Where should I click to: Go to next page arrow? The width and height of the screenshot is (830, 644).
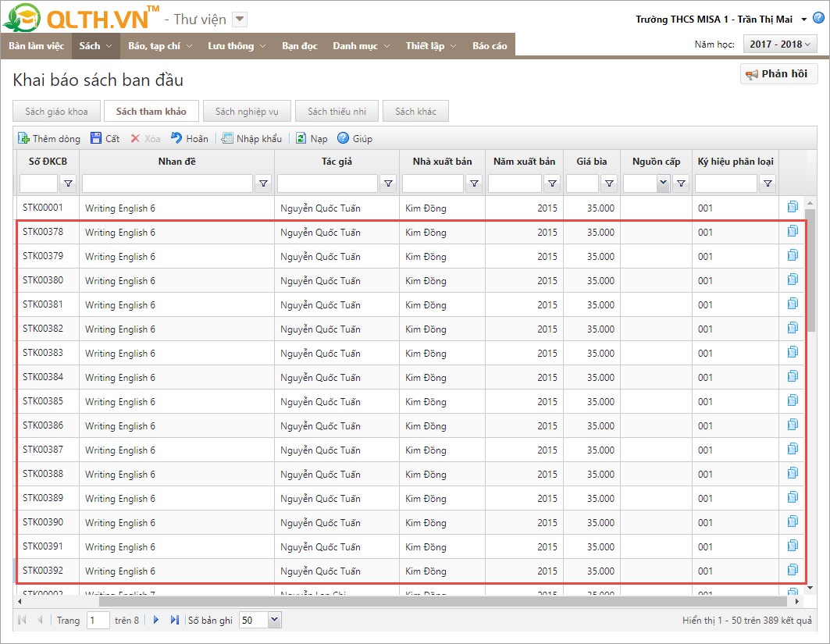click(x=156, y=620)
